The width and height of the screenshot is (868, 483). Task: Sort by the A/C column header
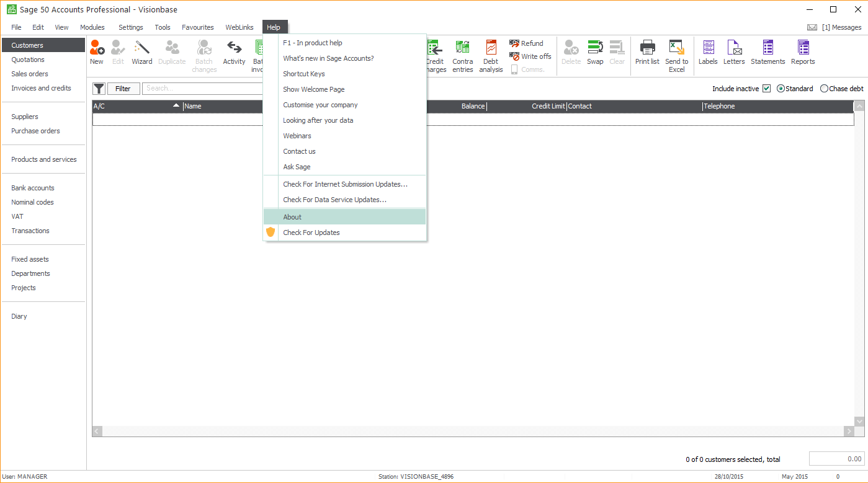tap(137, 106)
